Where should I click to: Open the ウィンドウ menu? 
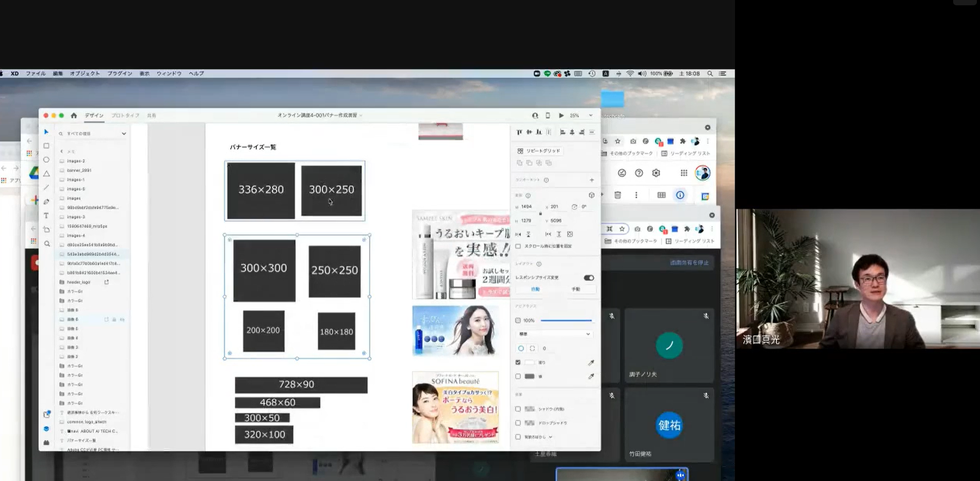[x=169, y=74]
